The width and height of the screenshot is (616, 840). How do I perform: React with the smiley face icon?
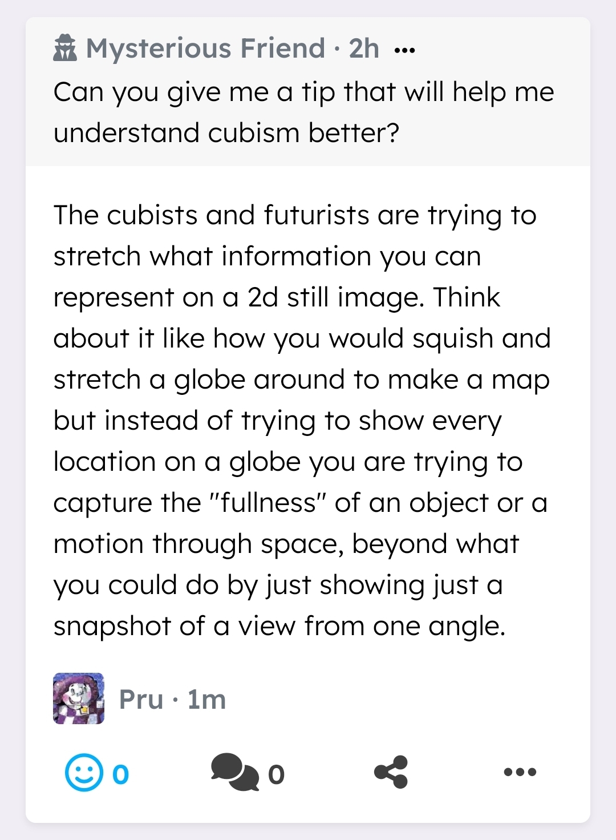[84, 773]
